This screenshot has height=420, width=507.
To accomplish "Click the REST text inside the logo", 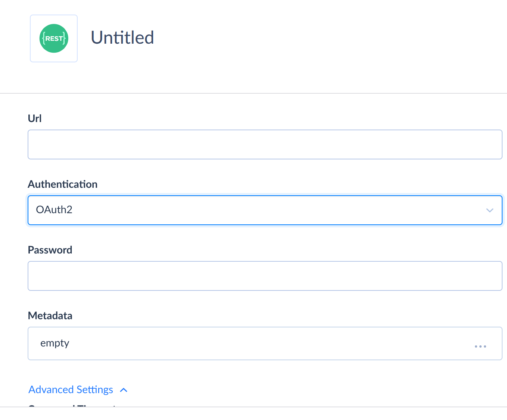I will (54, 38).
